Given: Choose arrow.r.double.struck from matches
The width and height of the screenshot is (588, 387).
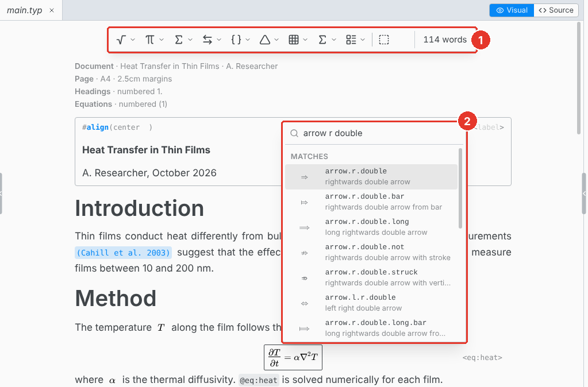Looking at the screenshot, I should (371, 277).
